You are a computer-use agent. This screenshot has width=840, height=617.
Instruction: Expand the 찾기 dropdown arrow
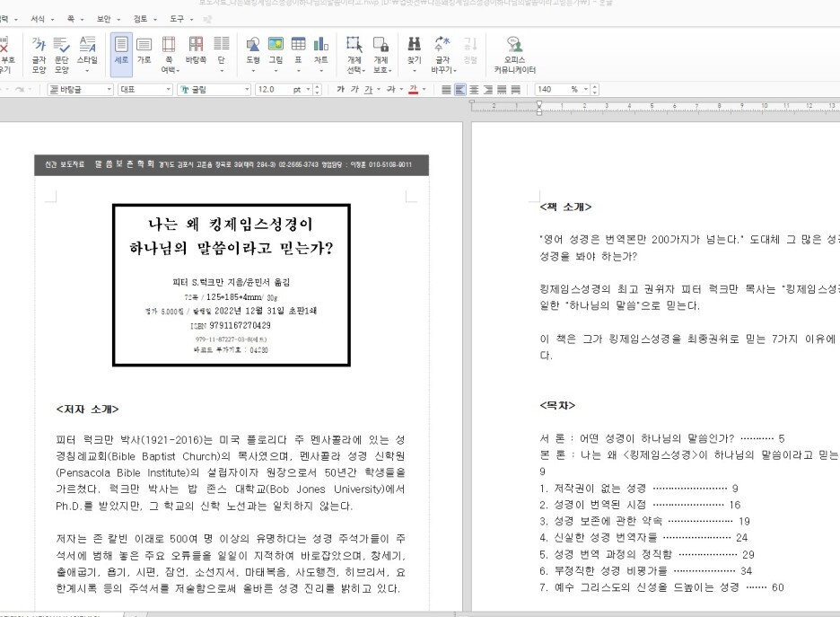coord(414,71)
